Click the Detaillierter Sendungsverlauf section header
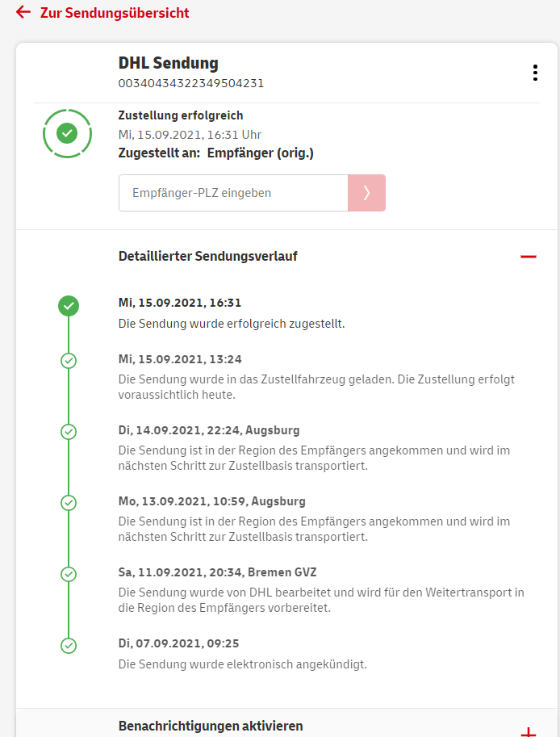Image resolution: width=560 pixels, height=737 pixels. click(x=208, y=257)
